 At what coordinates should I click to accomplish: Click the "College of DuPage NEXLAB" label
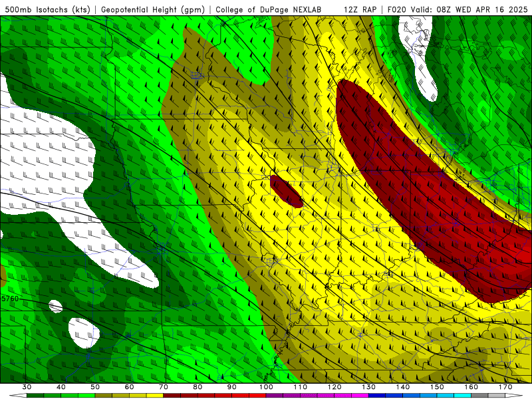tap(268, 9)
